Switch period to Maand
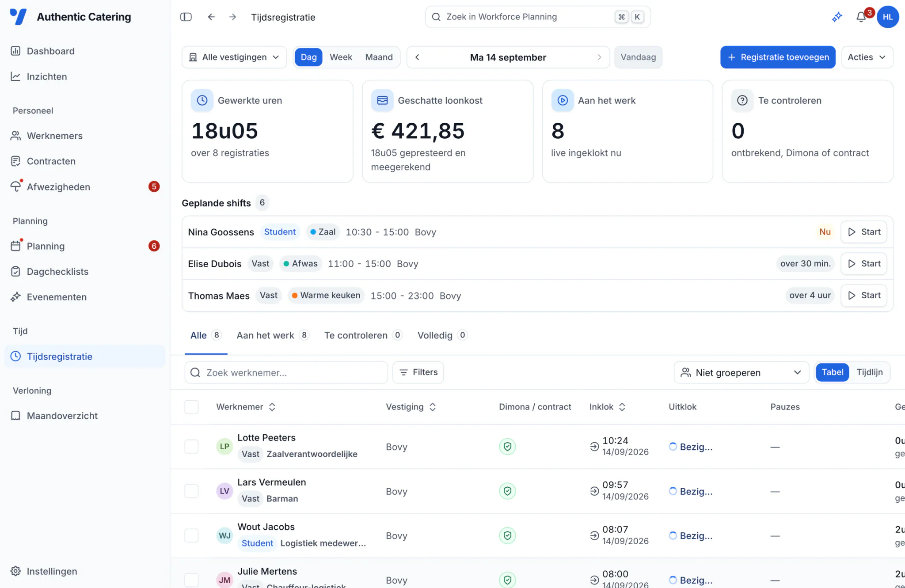905x588 pixels. [379, 57]
